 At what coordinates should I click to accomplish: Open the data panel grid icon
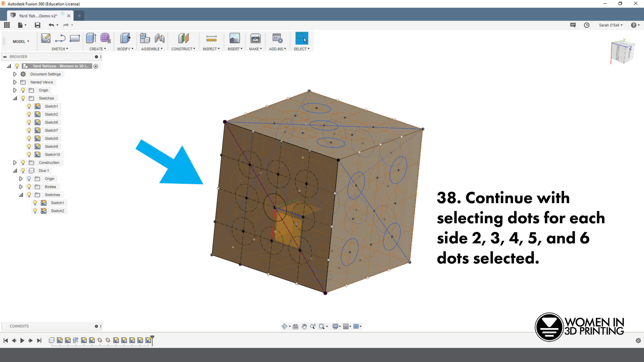click(7, 25)
